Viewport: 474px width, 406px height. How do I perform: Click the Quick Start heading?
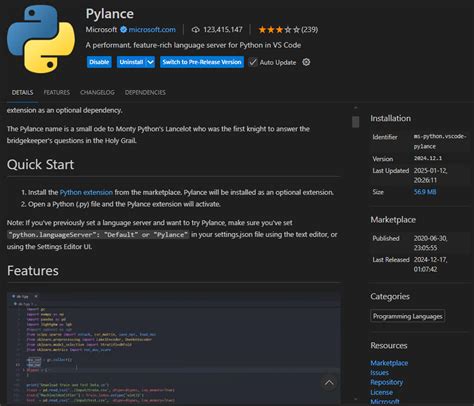click(x=40, y=165)
